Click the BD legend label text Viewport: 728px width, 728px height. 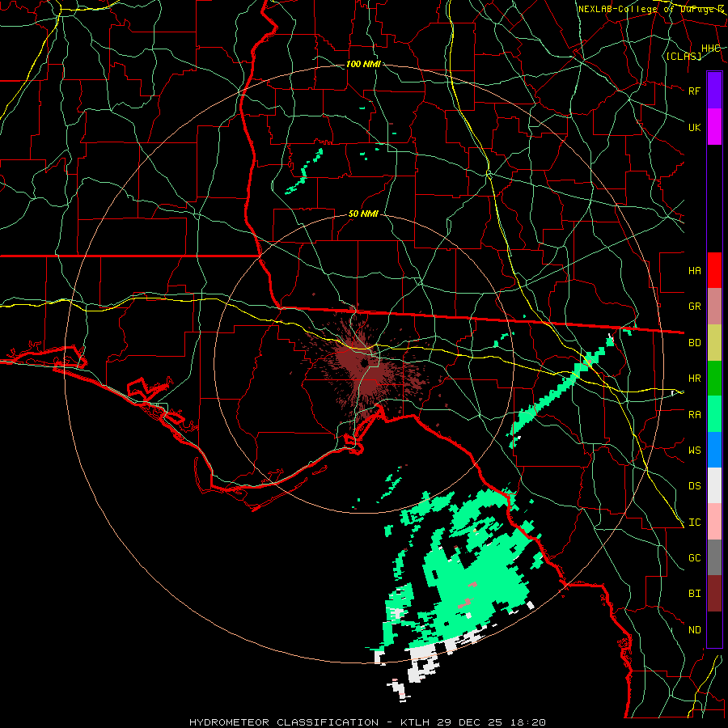(x=695, y=343)
